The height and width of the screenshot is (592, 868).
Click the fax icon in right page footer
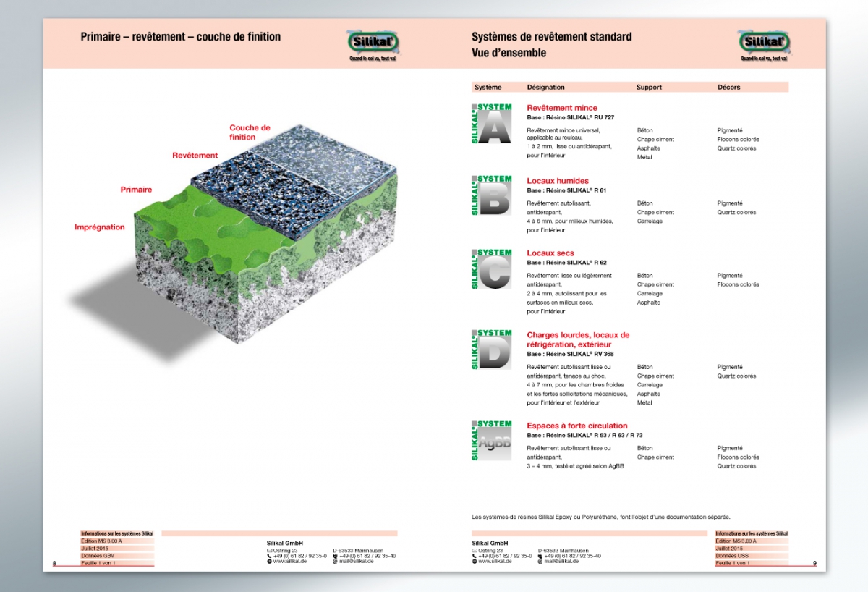tap(540, 556)
